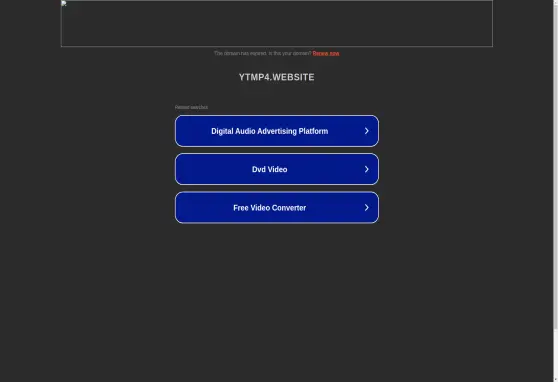Open the Free Video Converter related search
This screenshot has height=382, width=558.
pos(277,208)
